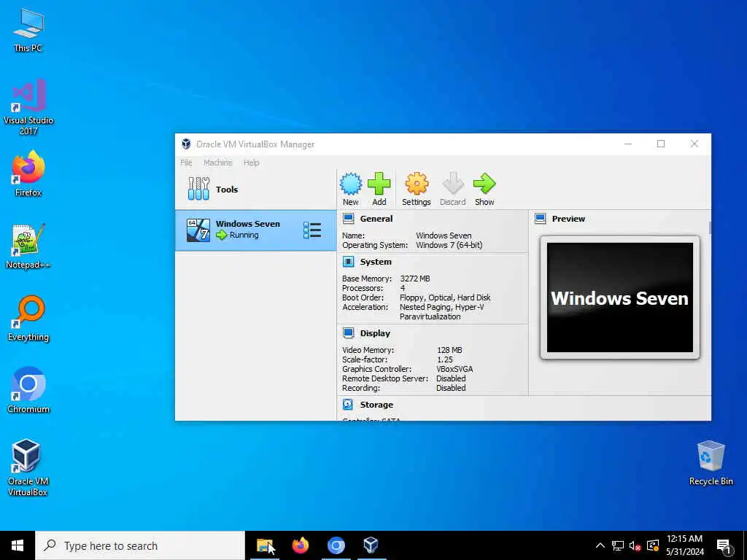Click the Display section monitor icon
The width and height of the screenshot is (747, 560).
349,332
